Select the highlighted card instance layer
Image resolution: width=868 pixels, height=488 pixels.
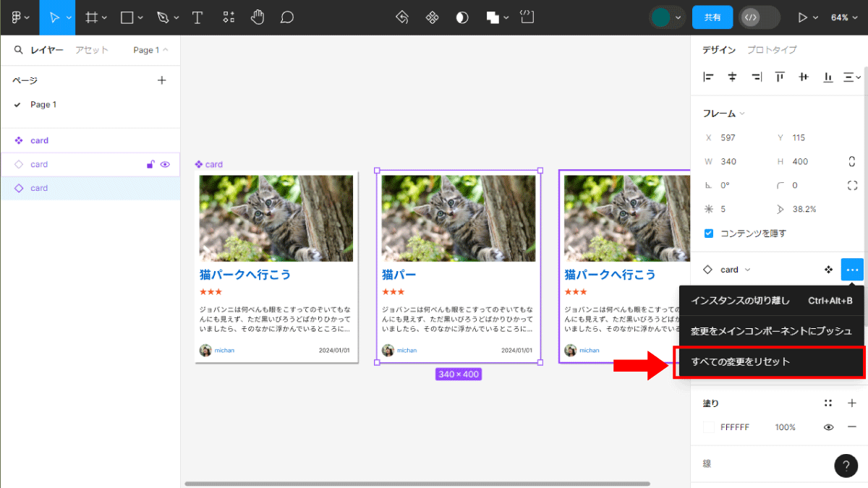[x=90, y=188]
